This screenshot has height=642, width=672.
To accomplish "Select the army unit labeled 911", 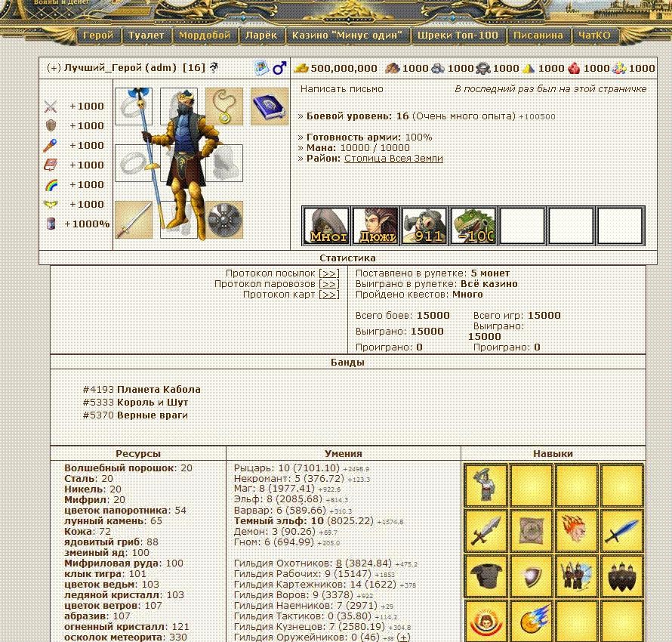I will [x=424, y=226].
